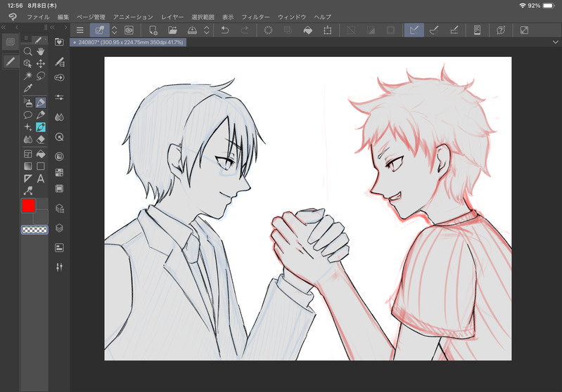Image resolution: width=562 pixels, height=392 pixels.
Task: Save the canvas with save icon
Action: point(192,30)
